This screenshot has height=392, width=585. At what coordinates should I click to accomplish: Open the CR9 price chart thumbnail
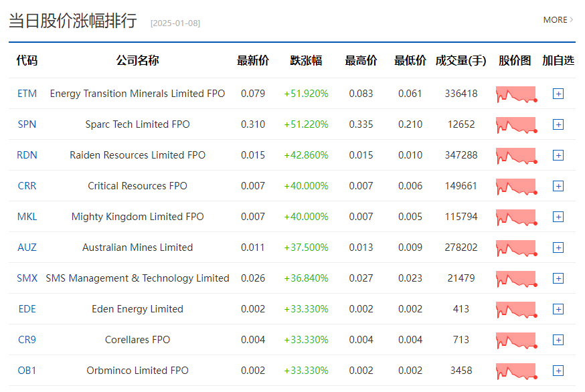[516, 340]
